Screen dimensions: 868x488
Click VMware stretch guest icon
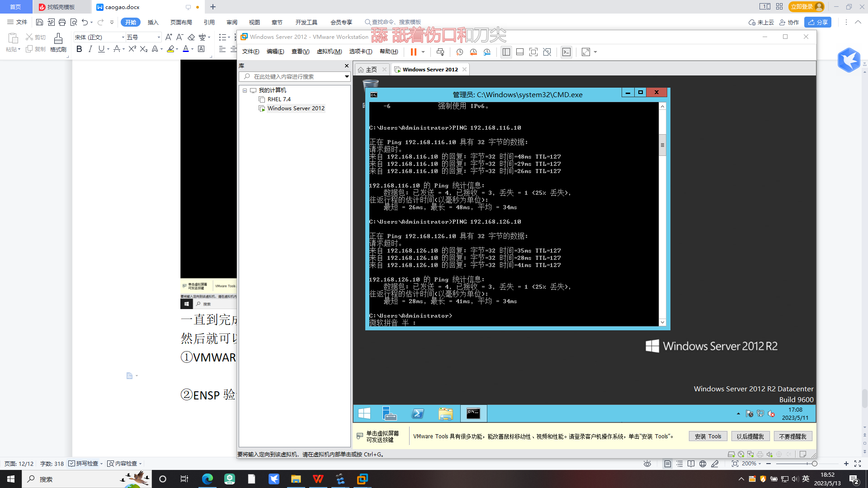[586, 52]
